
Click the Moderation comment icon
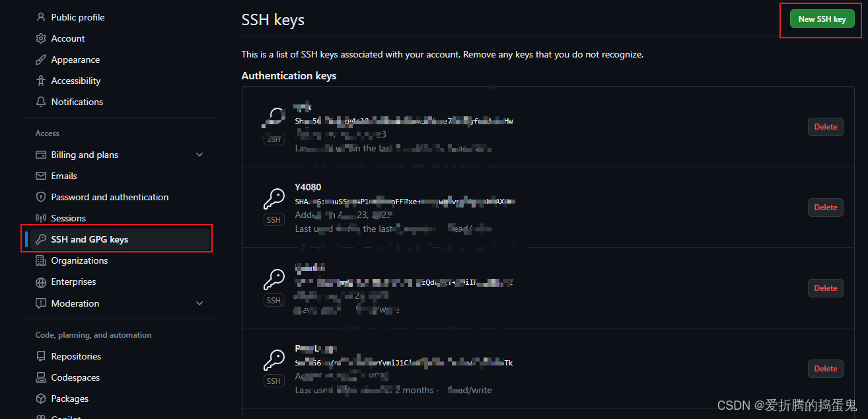pos(40,303)
